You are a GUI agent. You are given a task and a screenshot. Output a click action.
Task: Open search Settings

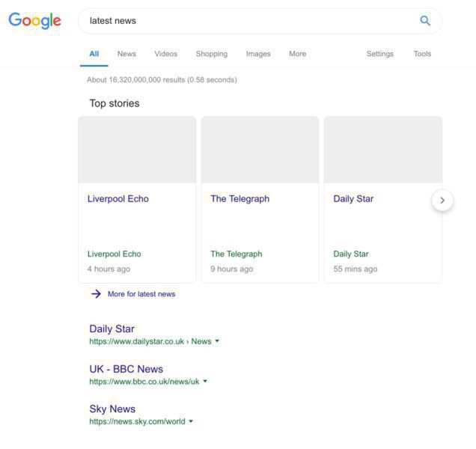coord(379,54)
